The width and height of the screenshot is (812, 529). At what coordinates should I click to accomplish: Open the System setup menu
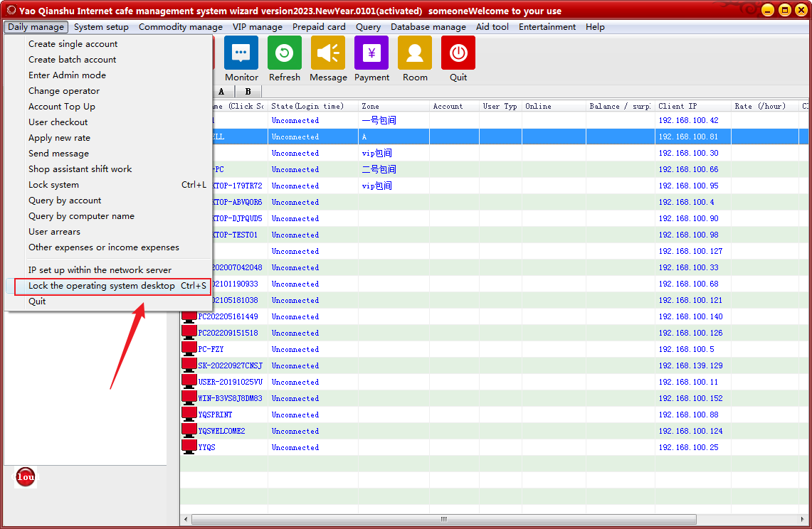pos(101,27)
